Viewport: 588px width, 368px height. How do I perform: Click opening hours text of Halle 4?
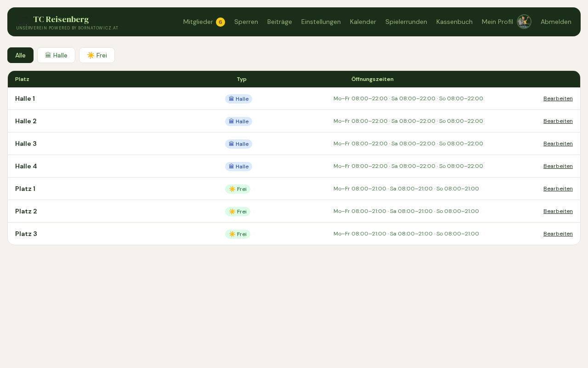coord(408,166)
